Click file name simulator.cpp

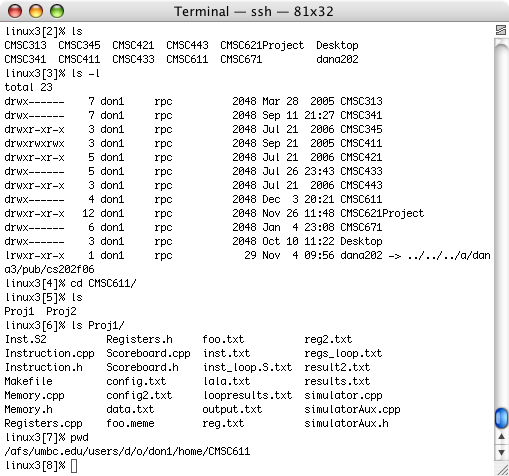click(x=343, y=396)
